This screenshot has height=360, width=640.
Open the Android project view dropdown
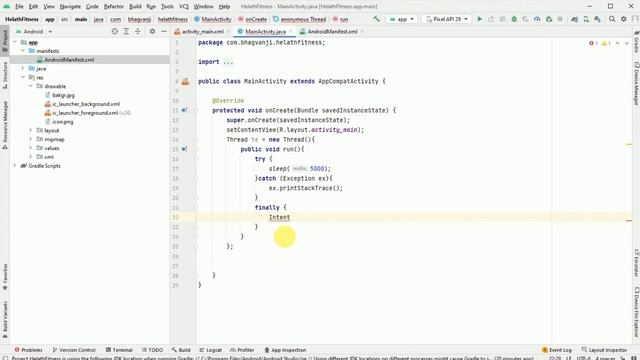(34, 31)
